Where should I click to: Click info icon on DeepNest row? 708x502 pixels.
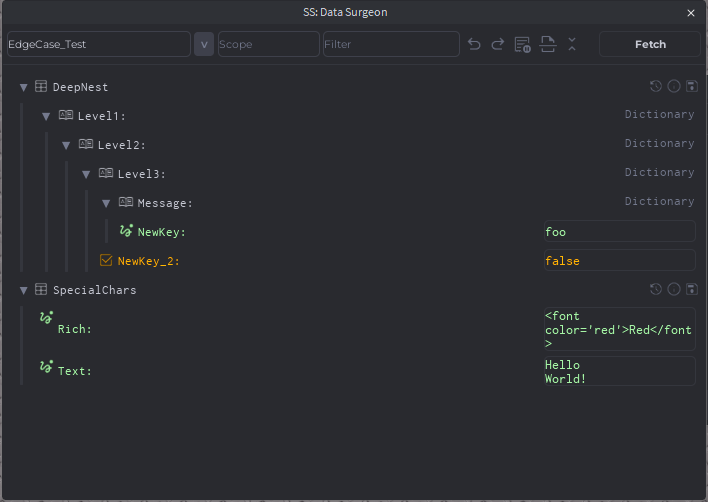point(674,86)
